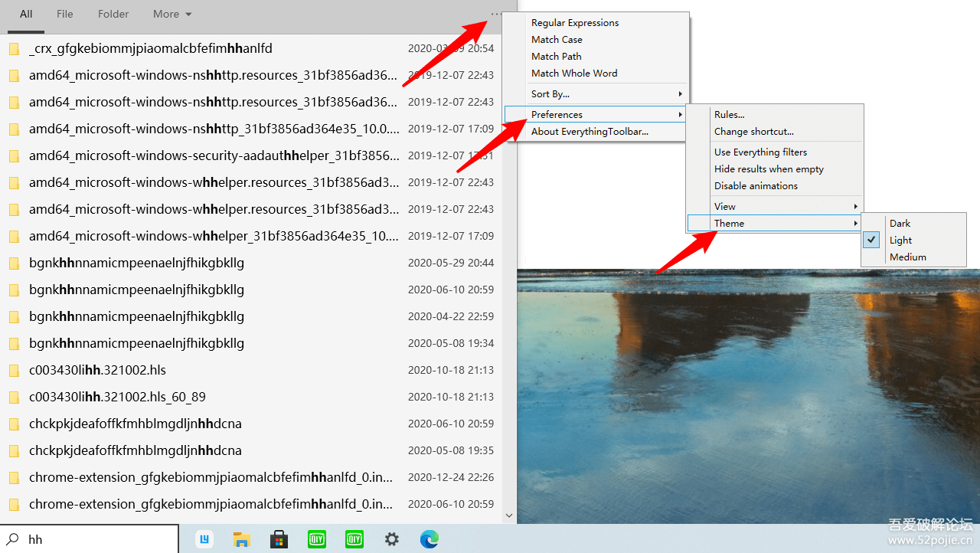
Task: Click folder icon of c003430lihh.321002.hls_60_89
Action: (14, 398)
